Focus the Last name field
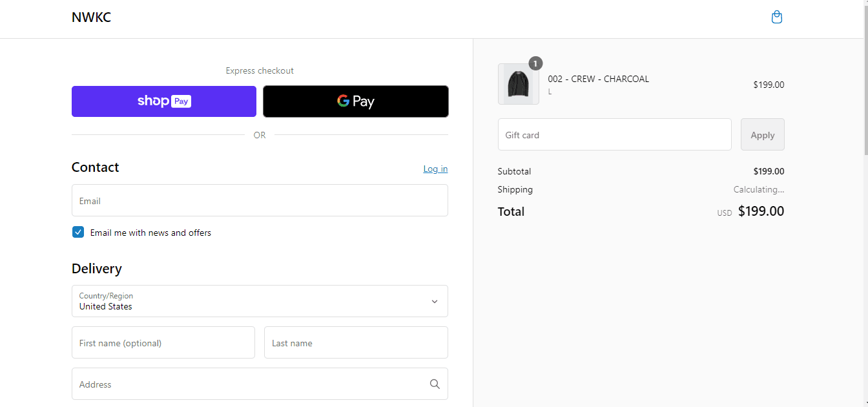The image size is (868, 407). coord(356,342)
